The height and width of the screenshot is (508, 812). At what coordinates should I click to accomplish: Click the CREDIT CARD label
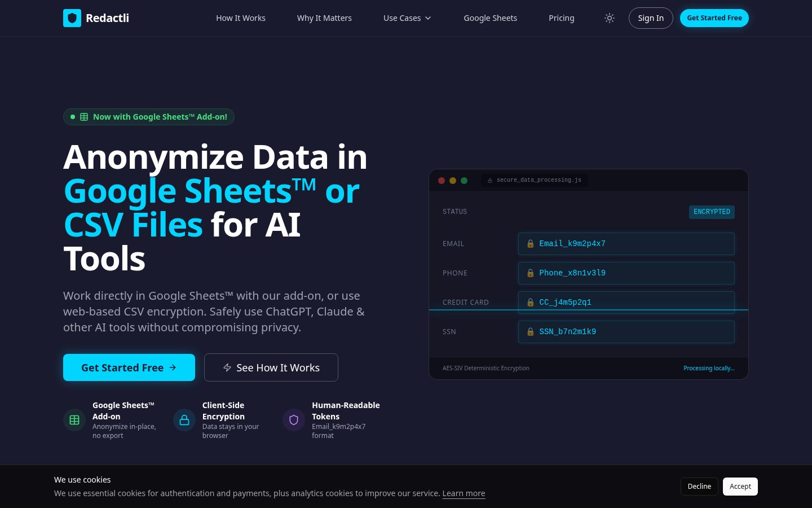(x=466, y=303)
